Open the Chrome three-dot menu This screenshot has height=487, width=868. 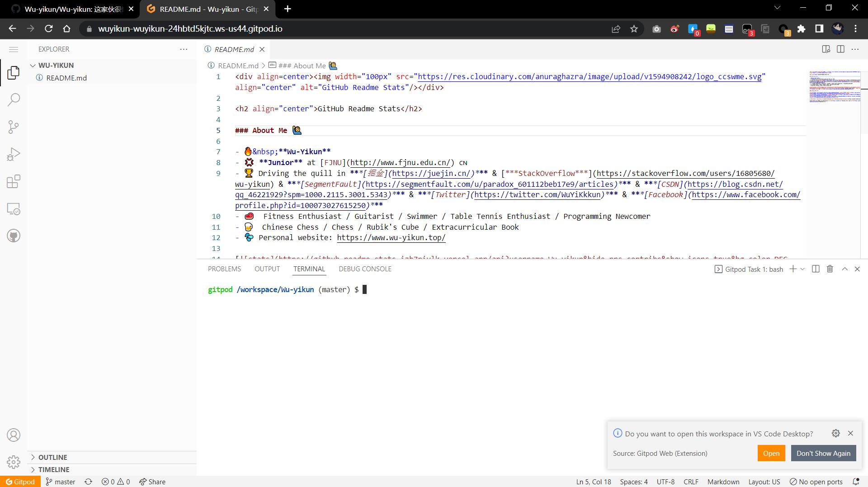[x=855, y=29]
